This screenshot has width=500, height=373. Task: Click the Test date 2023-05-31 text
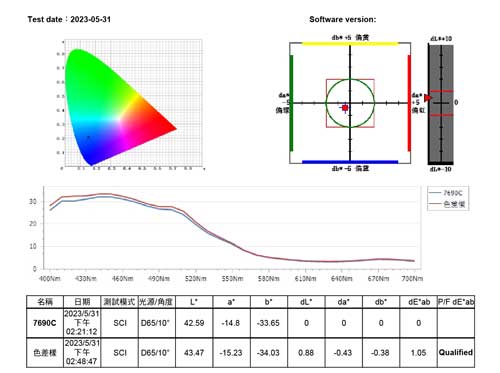[x=69, y=19]
